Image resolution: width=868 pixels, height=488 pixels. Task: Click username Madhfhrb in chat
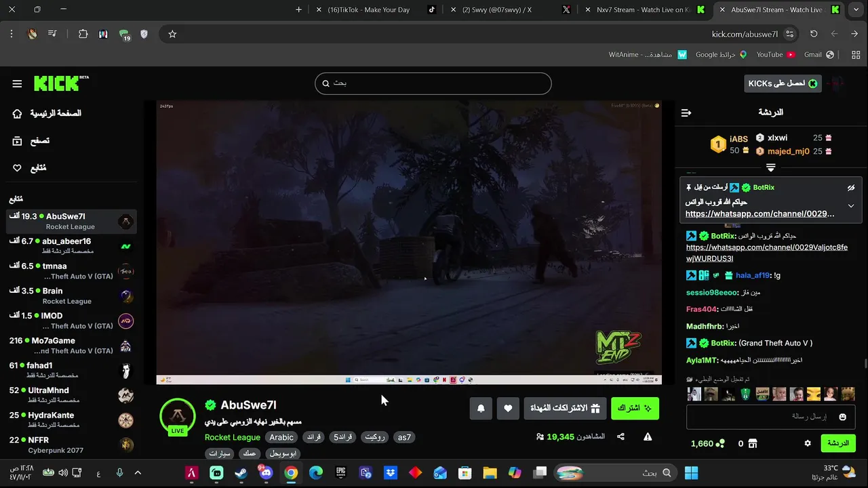705,326
